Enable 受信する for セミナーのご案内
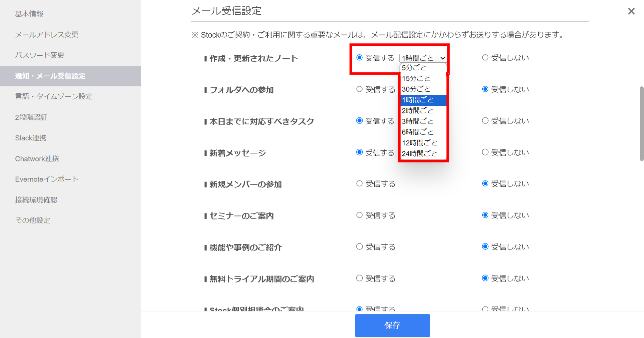This screenshot has width=644, height=338. click(x=359, y=215)
